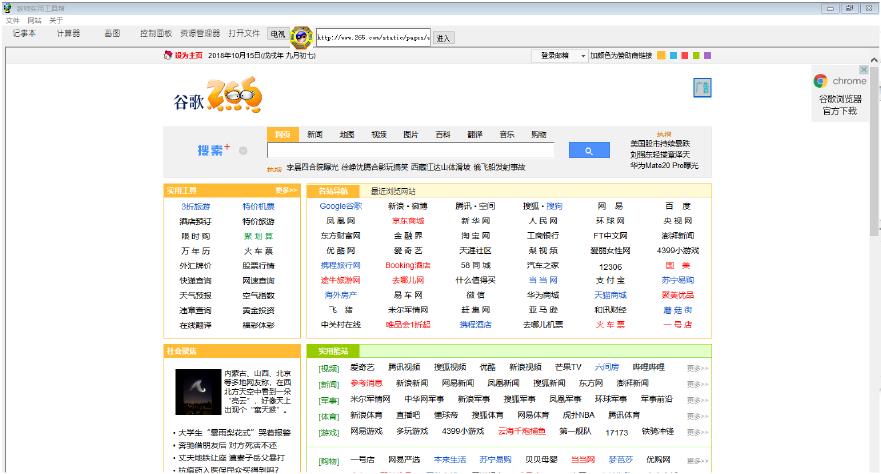The height and width of the screenshot is (474, 881).
Task: Select the 音乐 search tab
Action: pyautogui.click(x=507, y=135)
